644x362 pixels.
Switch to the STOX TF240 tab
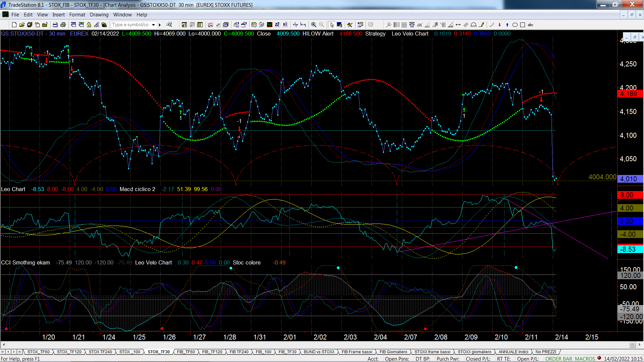(100, 352)
